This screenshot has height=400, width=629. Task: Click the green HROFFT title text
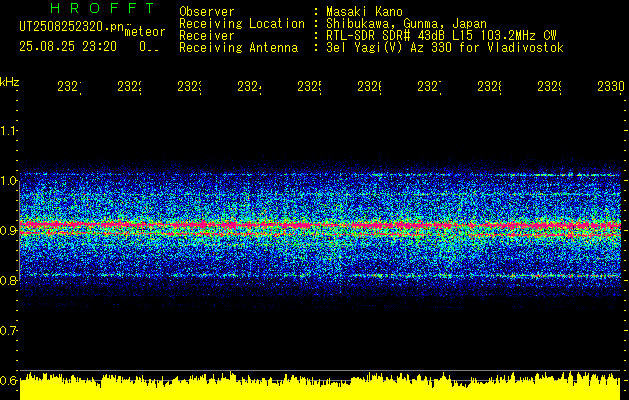(102, 8)
